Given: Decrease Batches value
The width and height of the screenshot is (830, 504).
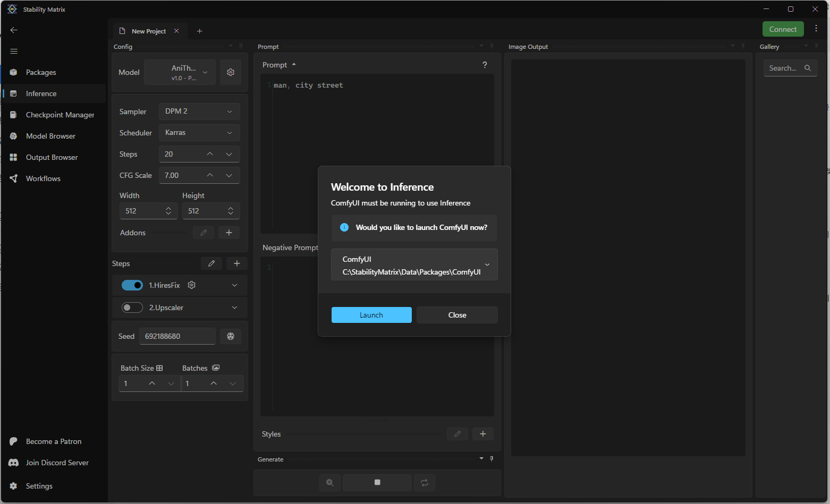Looking at the screenshot, I should pos(233,383).
